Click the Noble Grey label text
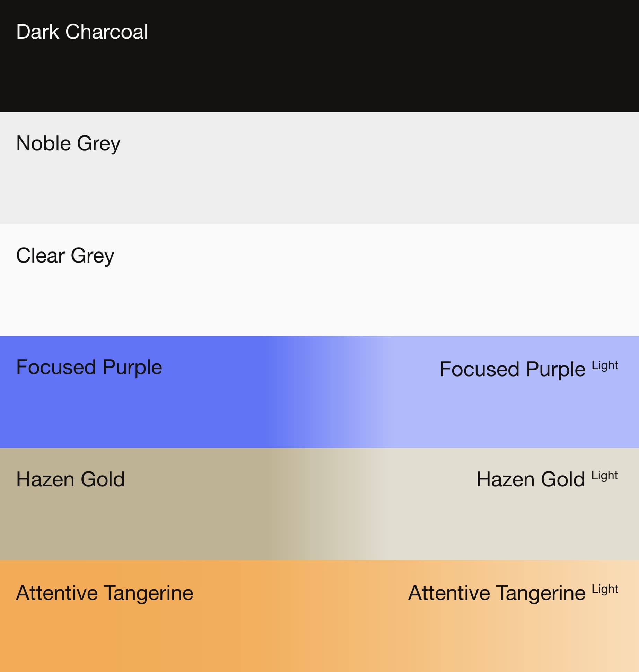 pos(68,144)
